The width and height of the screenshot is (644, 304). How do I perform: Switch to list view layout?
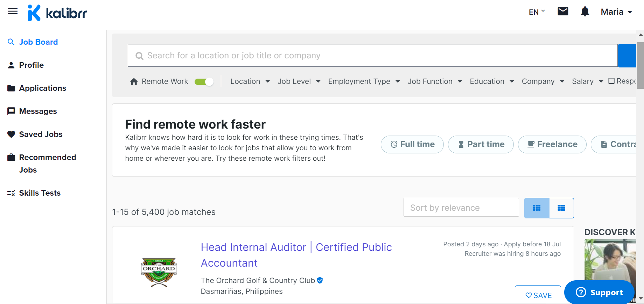pyautogui.click(x=561, y=208)
